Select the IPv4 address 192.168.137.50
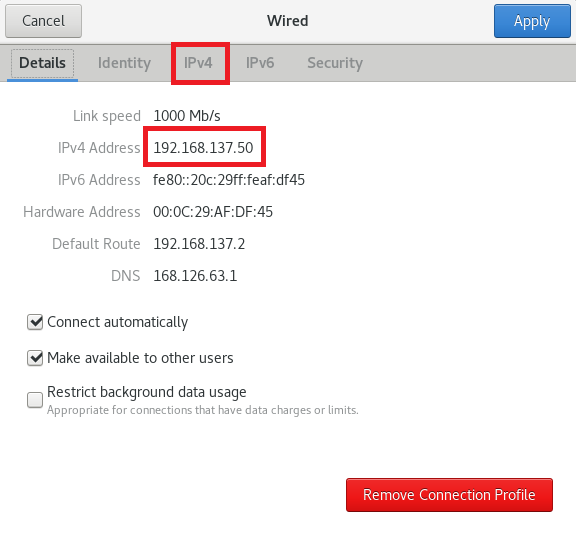Screen dimensions: 576x534 (x=203, y=148)
